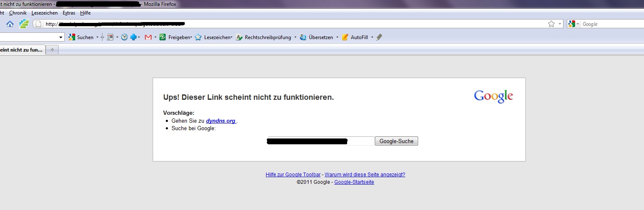Open the Gmail icon in Google Toolbar

[x=148, y=37]
